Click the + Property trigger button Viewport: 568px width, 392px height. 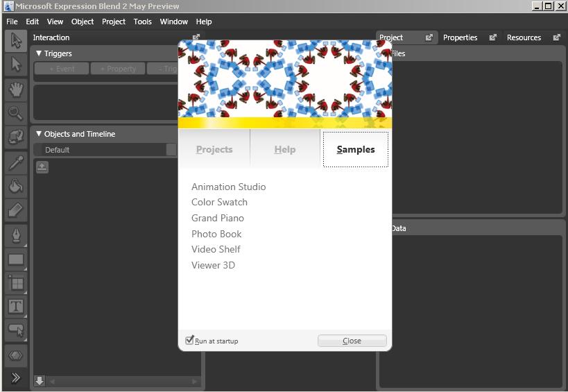click(x=118, y=69)
